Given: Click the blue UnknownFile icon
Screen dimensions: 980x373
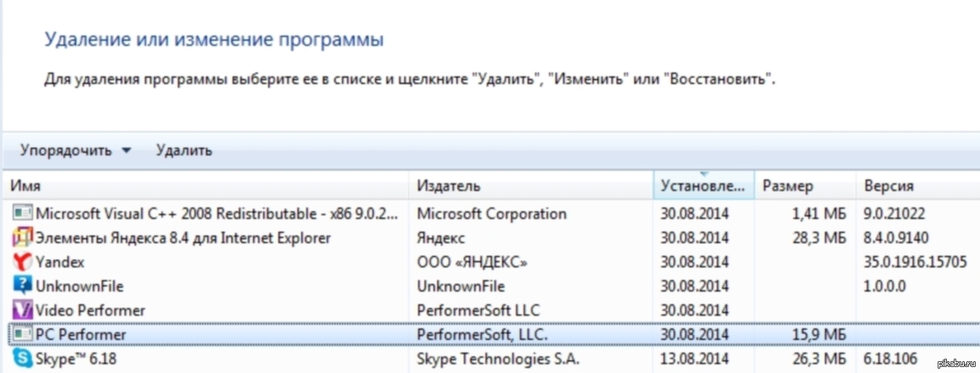Looking at the screenshot, I should (x=22, y=287).
